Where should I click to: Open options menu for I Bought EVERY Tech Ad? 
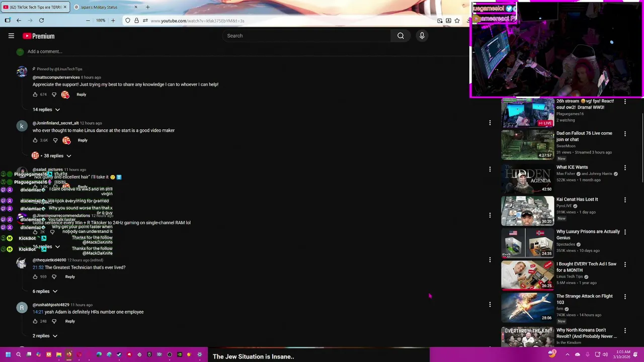point(625,264)
